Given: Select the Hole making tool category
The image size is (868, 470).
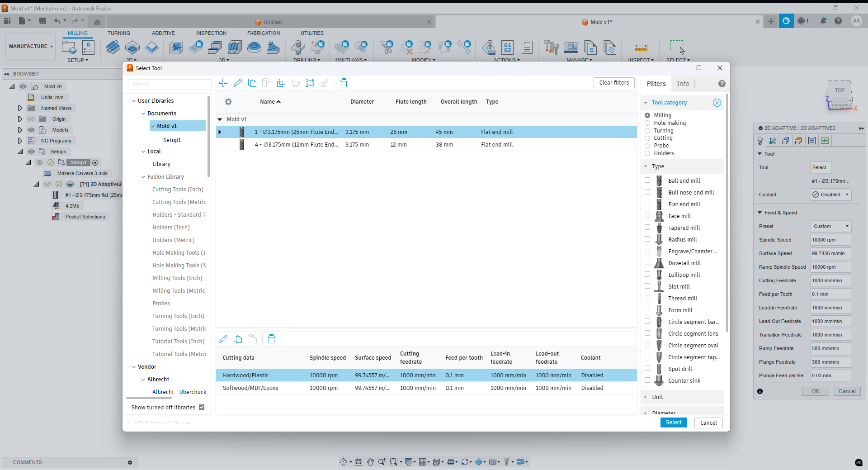Looking at the screenshot, I should [647, 123].
